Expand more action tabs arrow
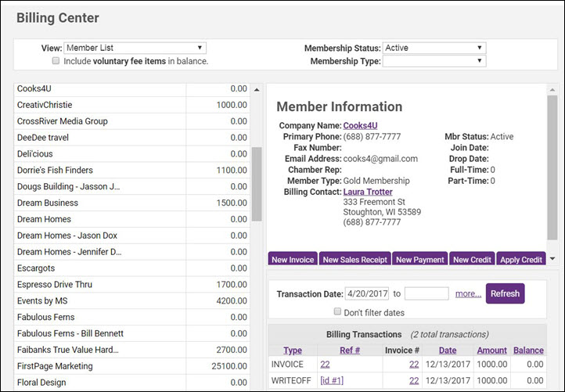This screenshot has height=392, width=565. 553,259
